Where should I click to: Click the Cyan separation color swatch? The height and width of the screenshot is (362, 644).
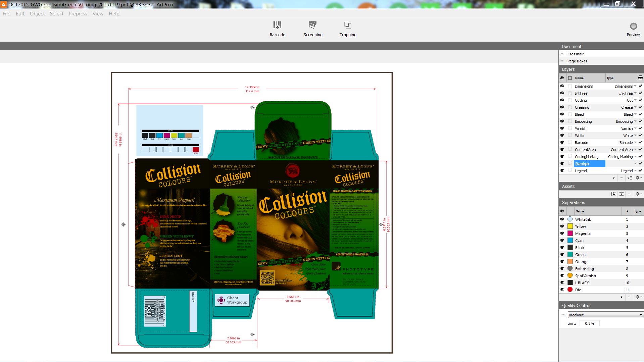pos(570,240)
